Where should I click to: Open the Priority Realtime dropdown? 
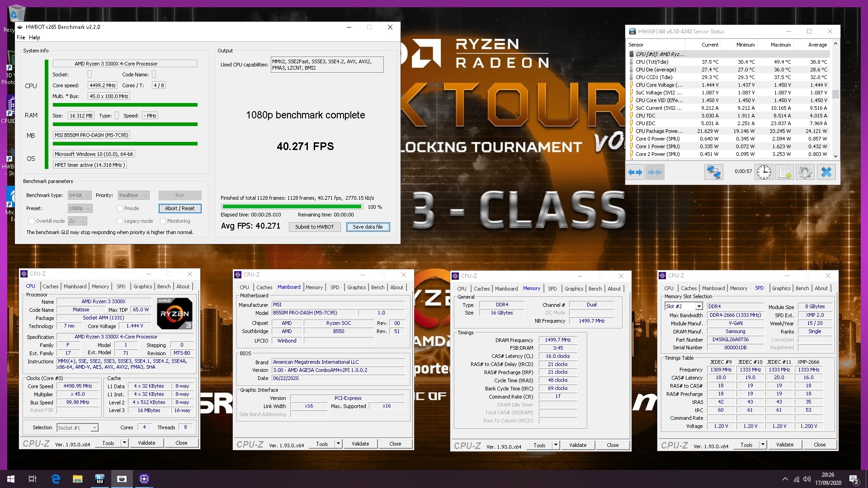133,195
